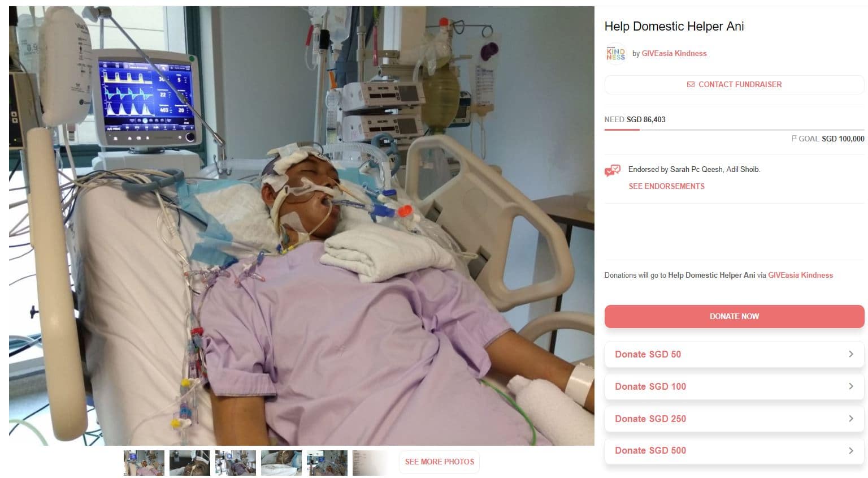
Task: Click the envelope icon in Contact Fundraiser
Action: [x=691, y=84]
